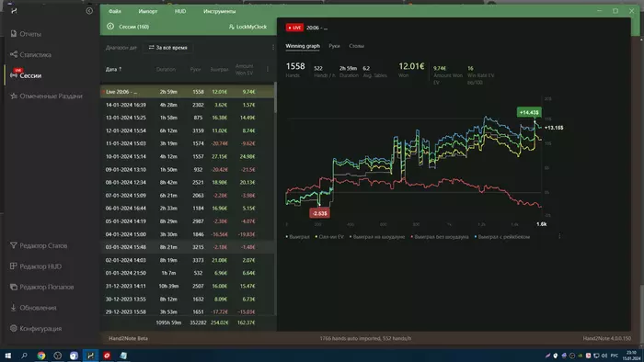Select session 12-01-2024 15:54
The height and width of the screenshot is (362, 644).
(x=187, y=130)
